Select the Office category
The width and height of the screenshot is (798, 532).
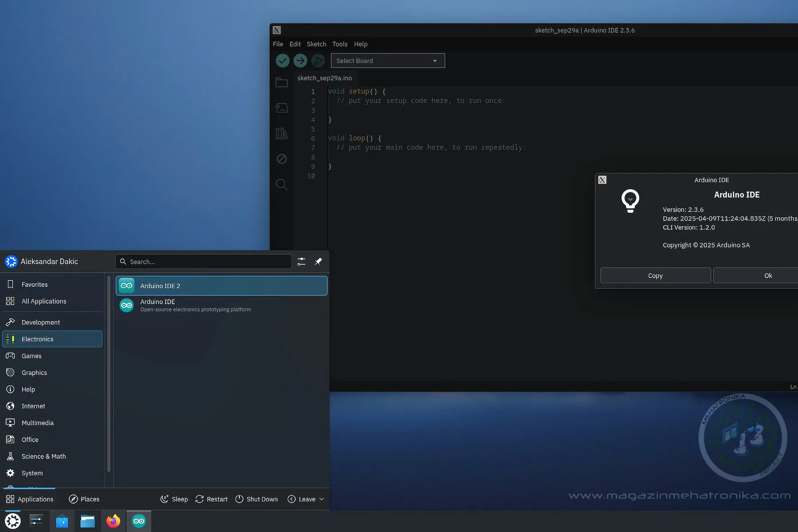point(52,439)
